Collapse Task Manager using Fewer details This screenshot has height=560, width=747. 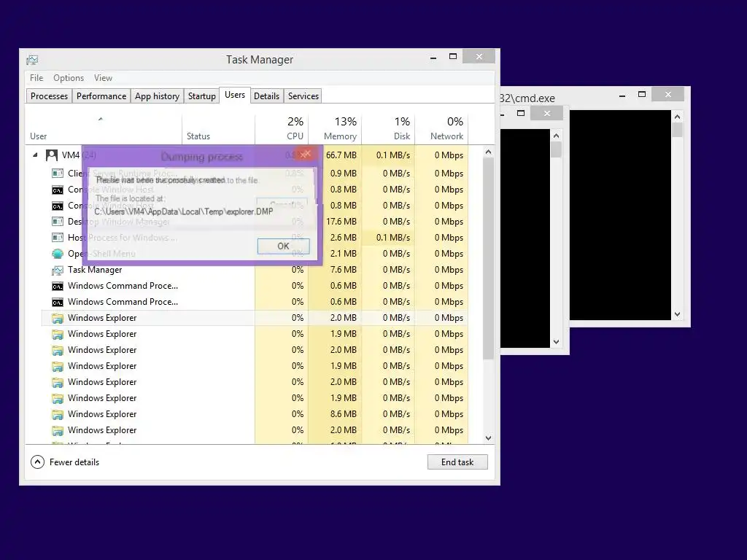click(x=65, y=462)
